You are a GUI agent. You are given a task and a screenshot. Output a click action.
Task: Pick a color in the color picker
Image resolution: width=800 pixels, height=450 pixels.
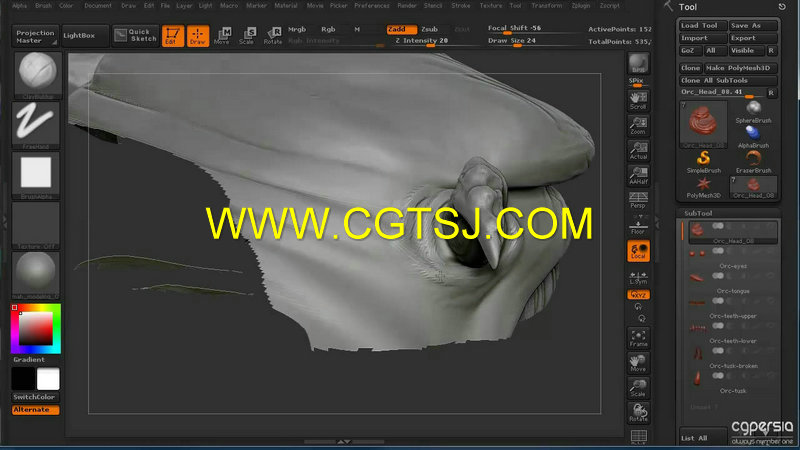click(x=36, y=329)
